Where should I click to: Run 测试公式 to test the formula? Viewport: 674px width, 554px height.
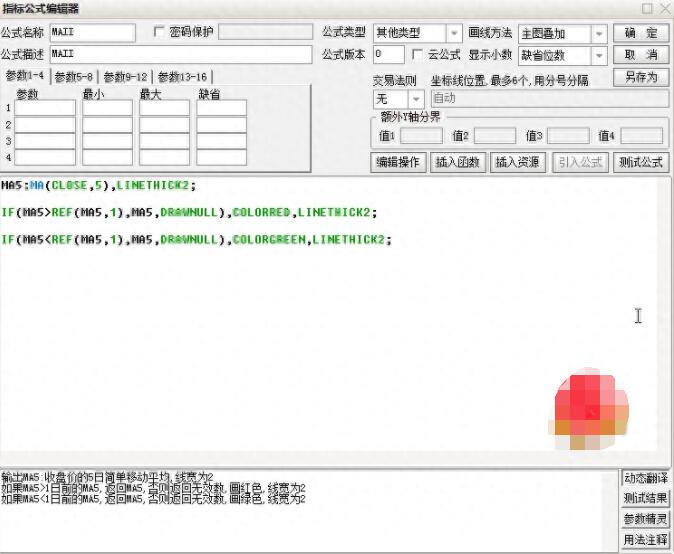point(640,162)
